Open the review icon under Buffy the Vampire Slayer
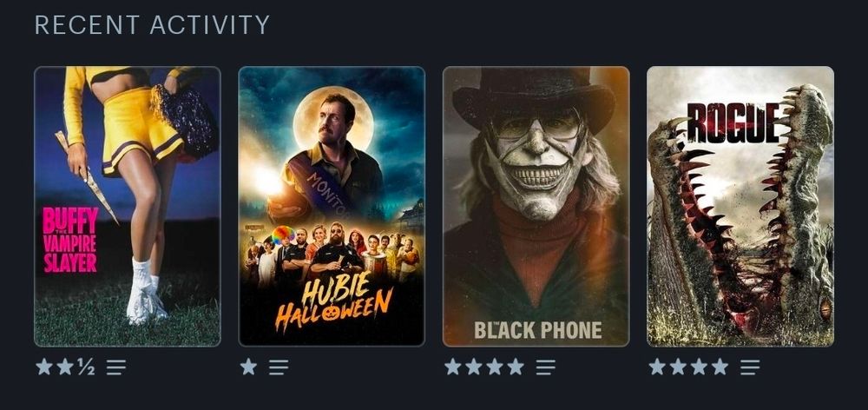Image resolution: width=868 pixels, height=410 pixels. pos(116,367)
